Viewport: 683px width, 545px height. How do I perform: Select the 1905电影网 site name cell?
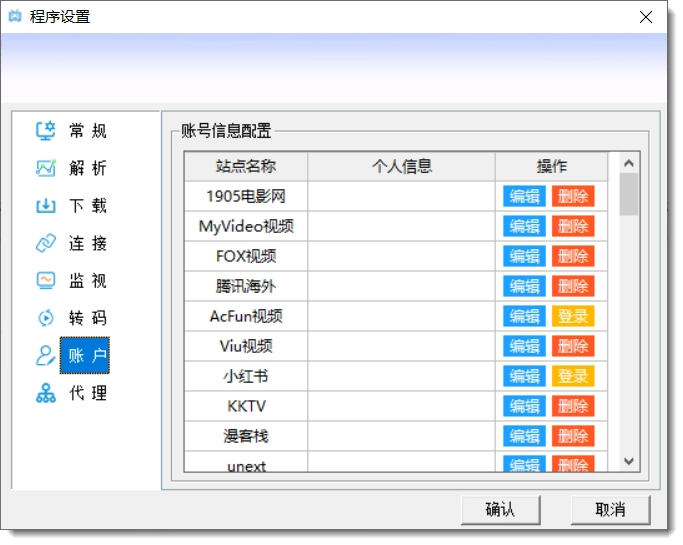pos(246,196)
